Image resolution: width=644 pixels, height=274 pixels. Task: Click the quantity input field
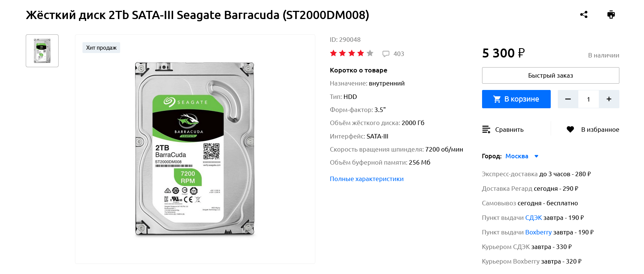588,99
